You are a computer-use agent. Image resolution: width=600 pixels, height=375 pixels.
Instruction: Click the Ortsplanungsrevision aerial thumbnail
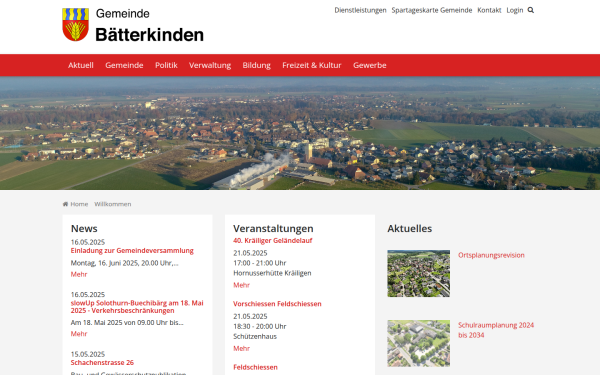pos(419,274)
